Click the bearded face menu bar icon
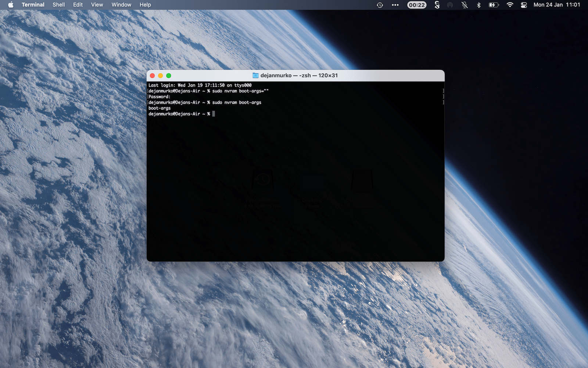The width and height of the screenshot is (588, 368). coord(437,5)
